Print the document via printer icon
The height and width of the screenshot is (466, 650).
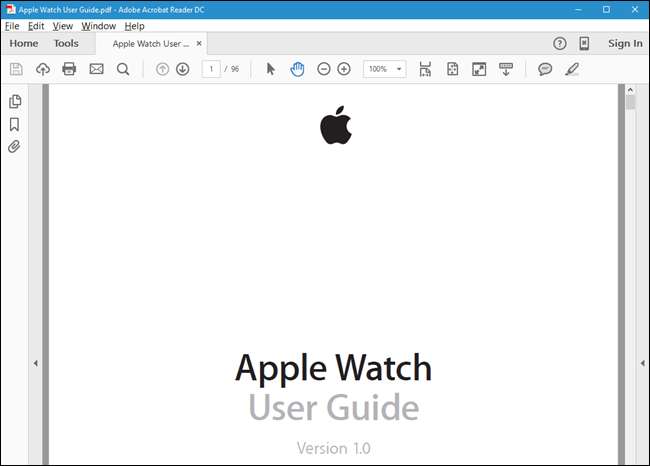69,69
